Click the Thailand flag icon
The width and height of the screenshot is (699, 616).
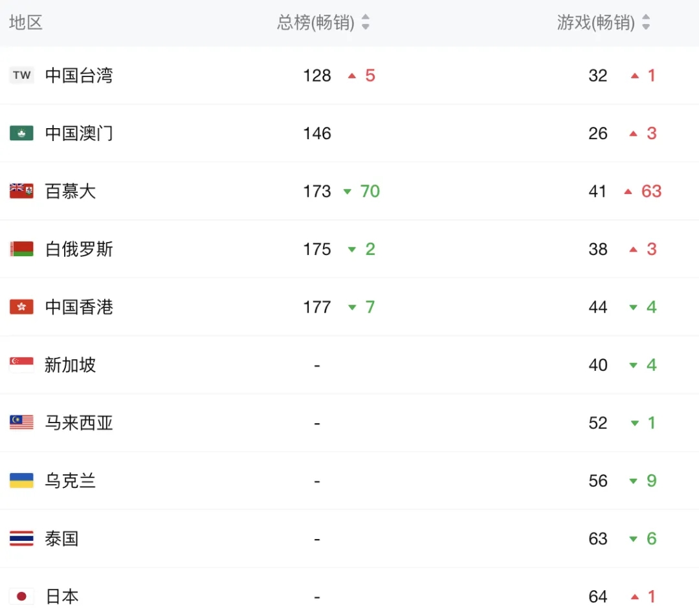coord(21,538)
